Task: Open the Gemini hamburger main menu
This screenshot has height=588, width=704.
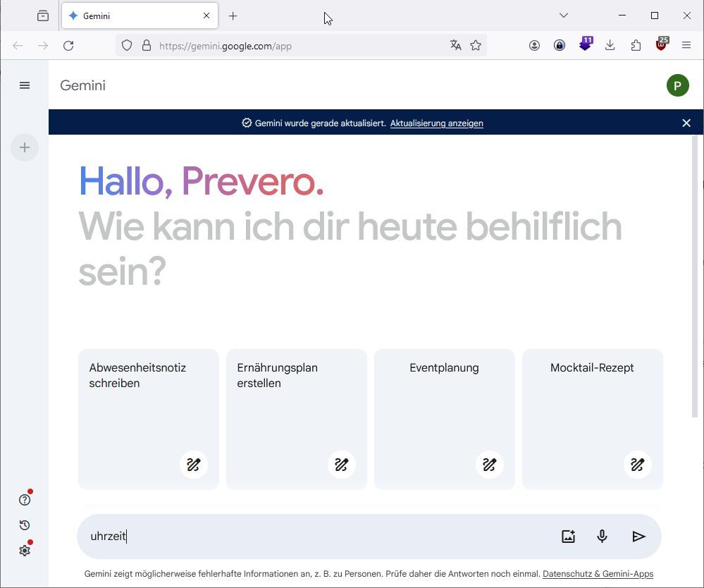Action: pos(25,85)
